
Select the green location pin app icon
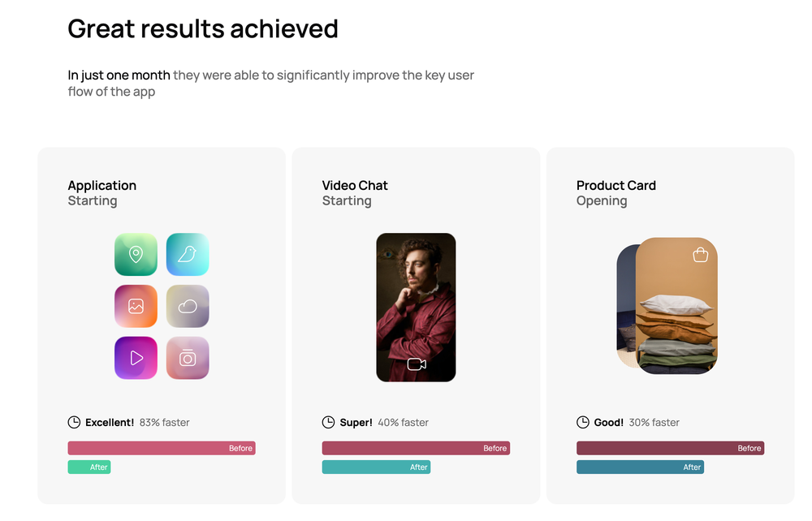click(x=136, y=254)
